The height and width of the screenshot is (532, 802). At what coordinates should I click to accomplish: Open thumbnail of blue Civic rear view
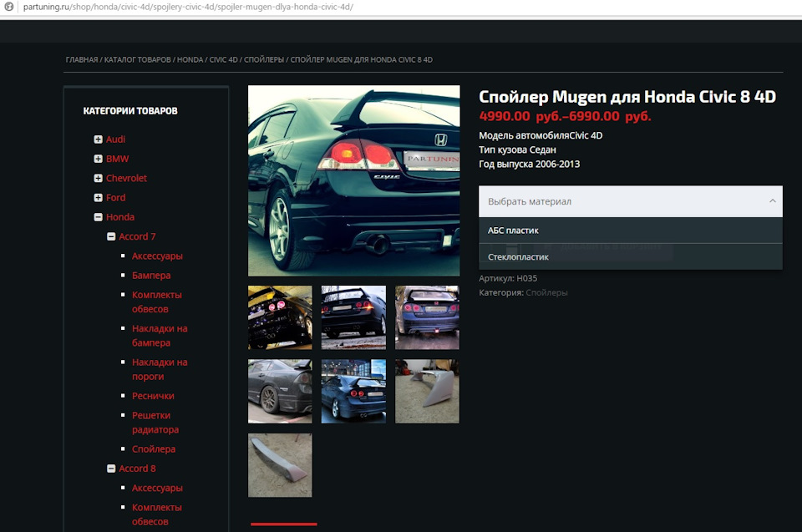(427, 317)
